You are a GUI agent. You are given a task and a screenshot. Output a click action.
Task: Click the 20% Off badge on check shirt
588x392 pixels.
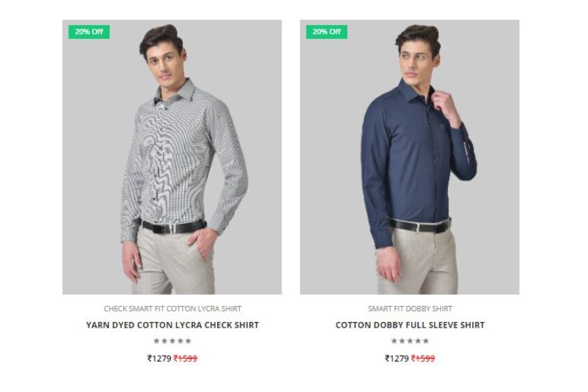click(x=89, y=32)
